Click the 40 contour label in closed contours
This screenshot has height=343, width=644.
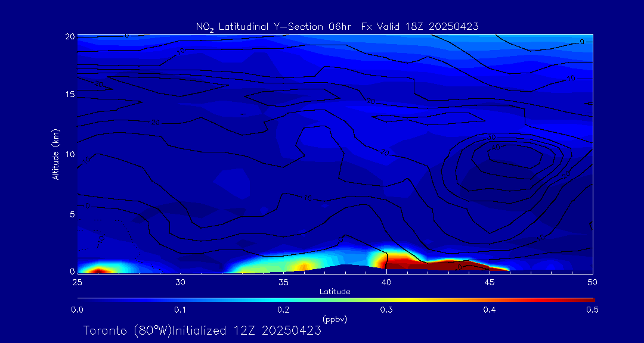[496, 147]
